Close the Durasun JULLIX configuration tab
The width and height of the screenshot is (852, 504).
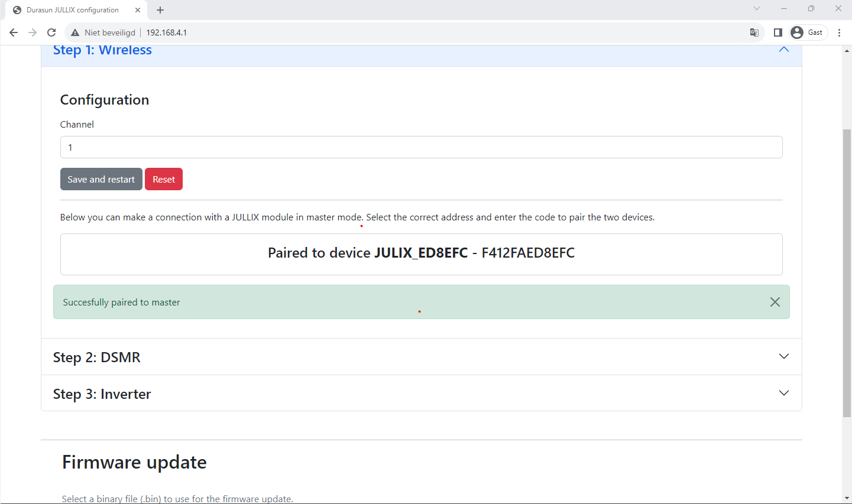pos(138,10)
